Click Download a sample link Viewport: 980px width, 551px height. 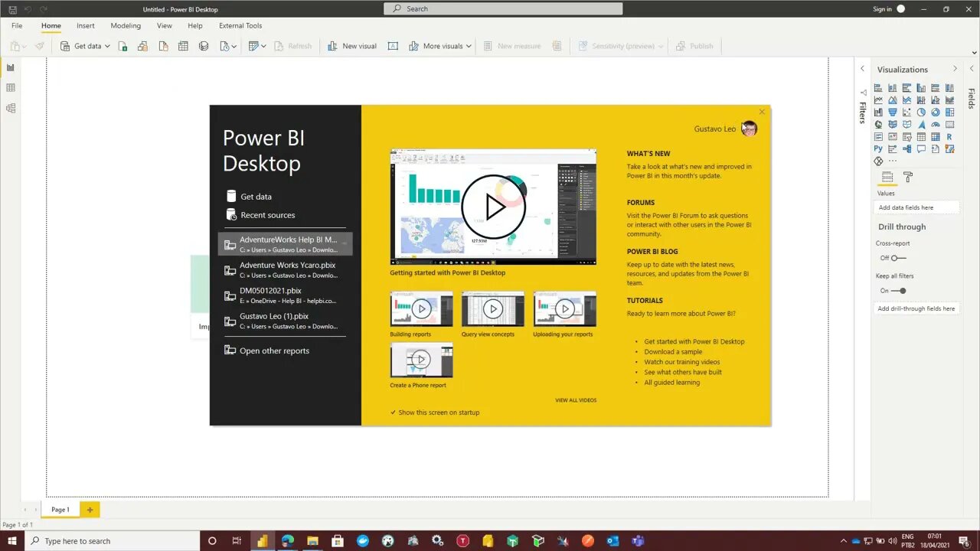click(x=673, y=352)
